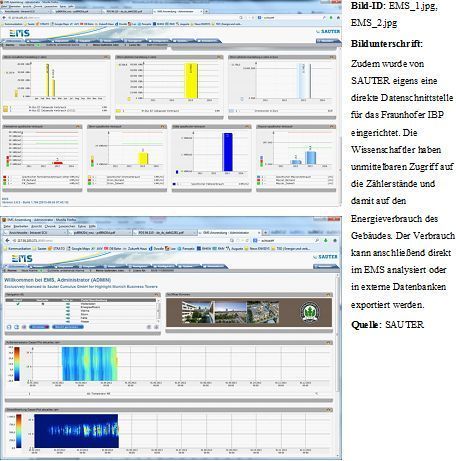Select EMS Anwendung tab in charts dashboard window
Image resolution: width=456 pixels, height=461 pixels.
pyautogui.click(x=177, y=11)
